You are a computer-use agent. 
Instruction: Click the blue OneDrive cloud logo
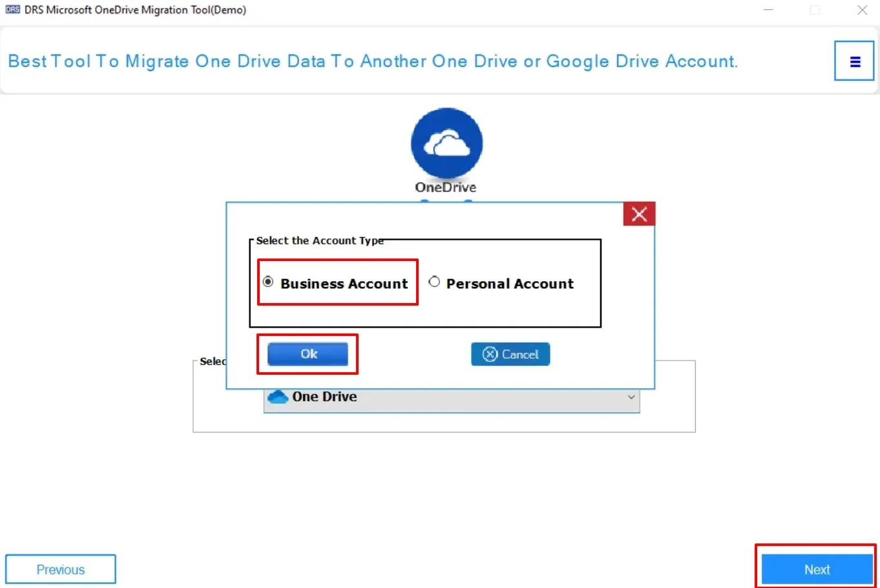[x=446, y=143]
